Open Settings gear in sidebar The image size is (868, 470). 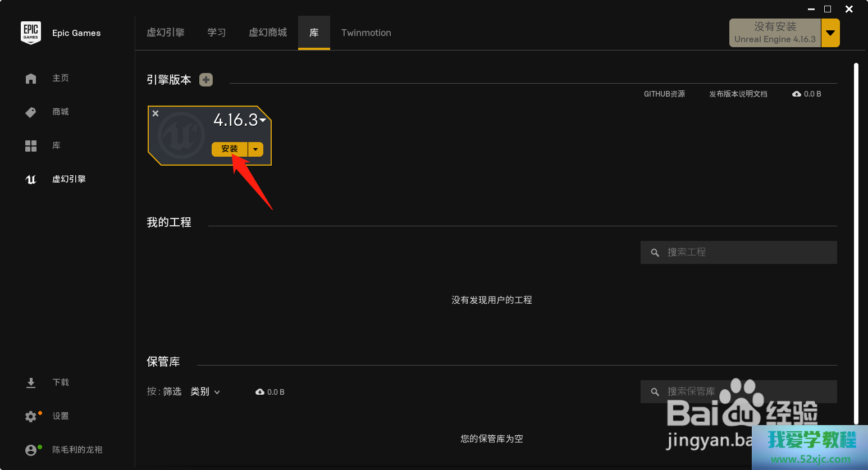click(x=31, y=417)
